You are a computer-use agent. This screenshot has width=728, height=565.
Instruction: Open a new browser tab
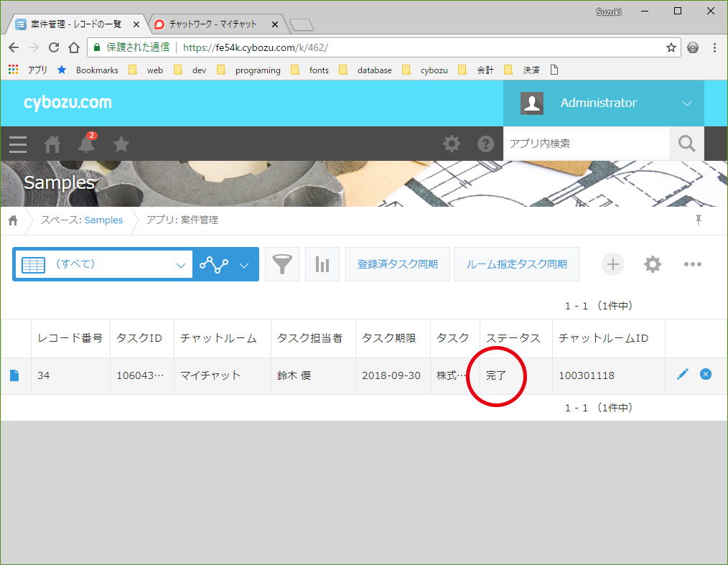coord(302,25)
